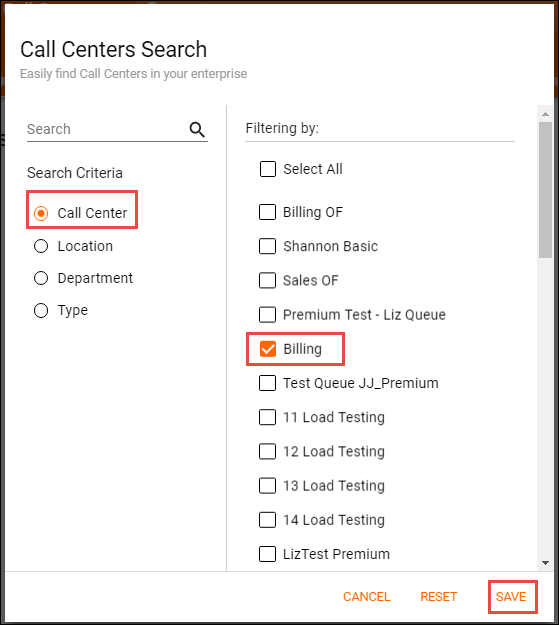Select Premium Test - Liz Queue checkbox
559x625 pixels.
pos(268,315)
